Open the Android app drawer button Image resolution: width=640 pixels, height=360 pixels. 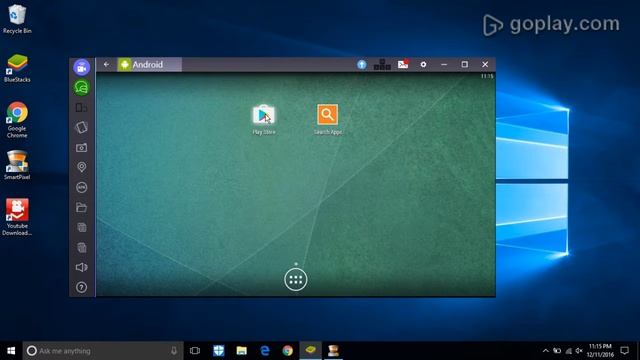tap(296, 280)
